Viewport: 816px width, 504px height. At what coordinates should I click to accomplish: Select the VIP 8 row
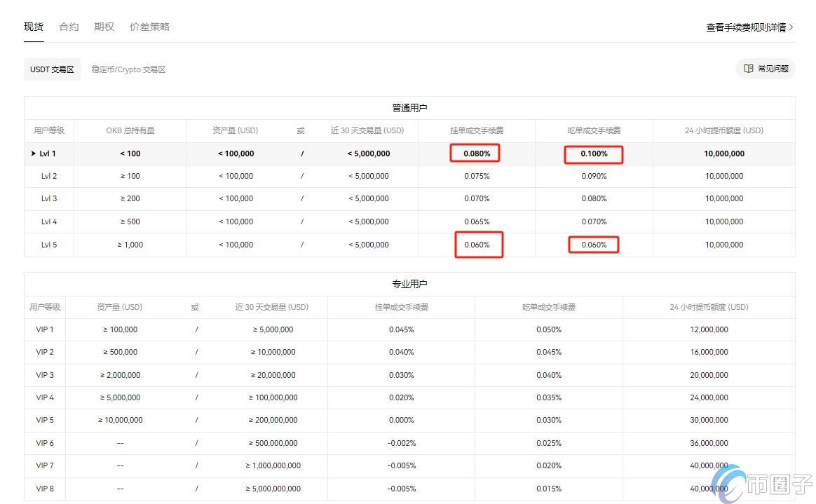(44, 489)
